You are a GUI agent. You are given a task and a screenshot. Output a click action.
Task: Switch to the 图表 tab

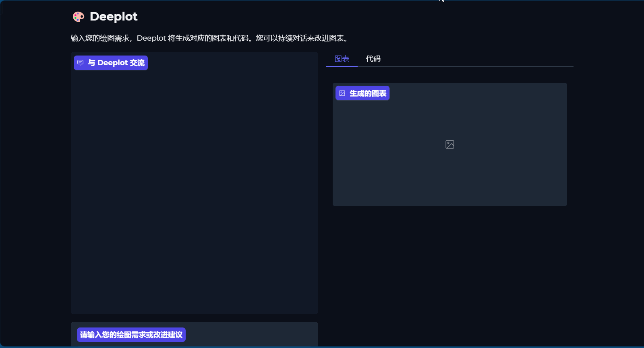click(342, 59)
